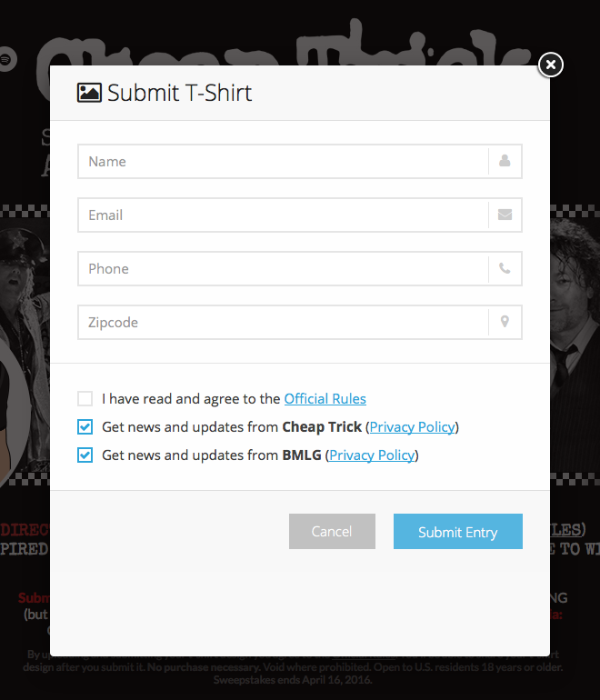Open BMLG Privacy Policy link

tap(372, 455)
